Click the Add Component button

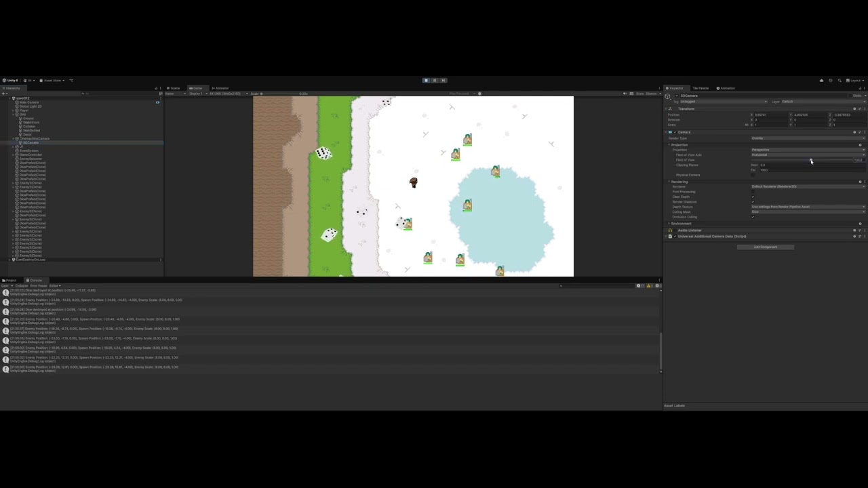click(766, 247)
